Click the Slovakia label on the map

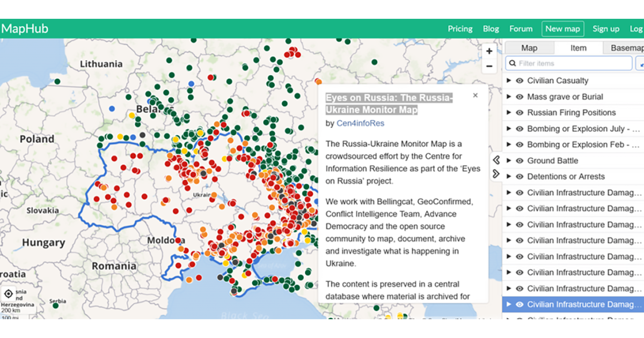43,210
